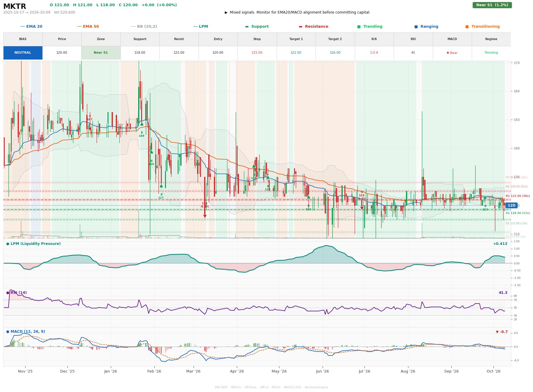Click the RSI column header
533x392 pixels.
413,39
